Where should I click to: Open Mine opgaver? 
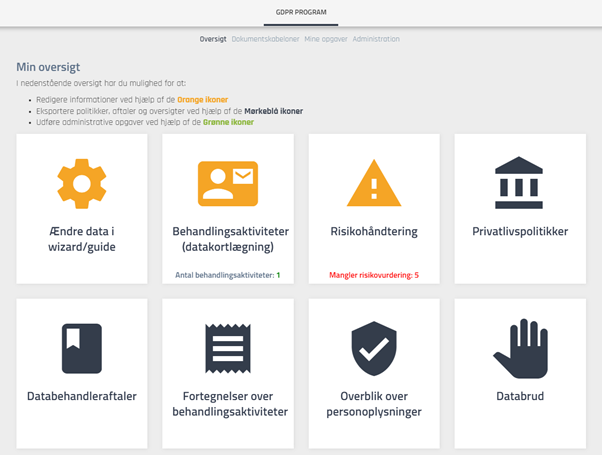point(326,39)
